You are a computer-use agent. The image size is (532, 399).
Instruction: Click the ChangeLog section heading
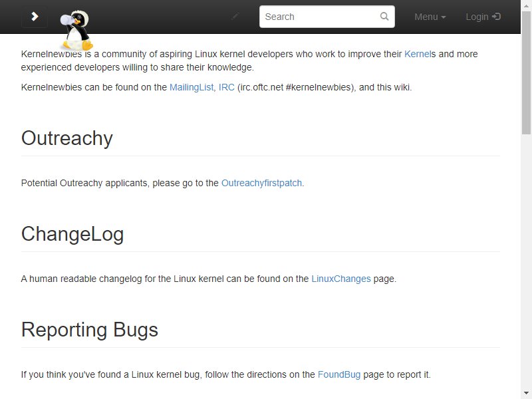[72, 234]
